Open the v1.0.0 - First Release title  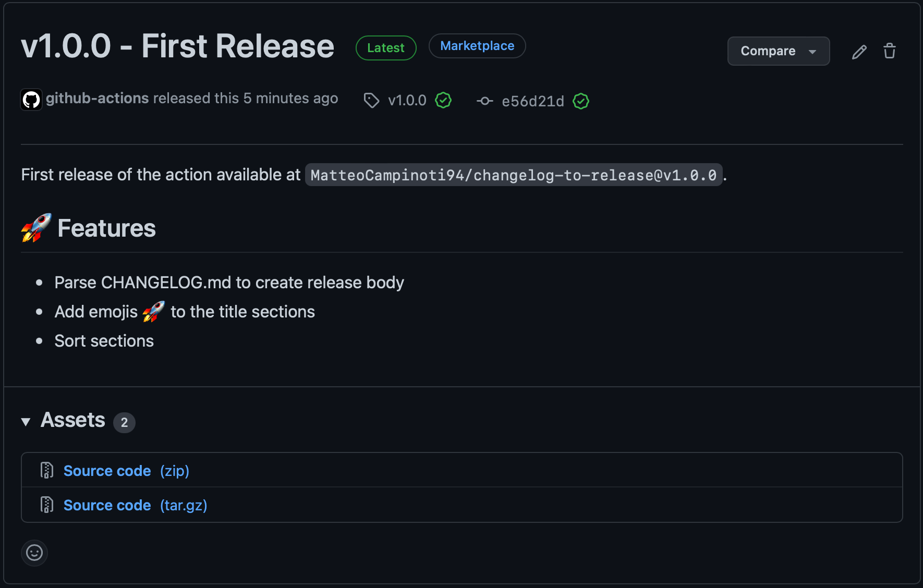[178, 46]
